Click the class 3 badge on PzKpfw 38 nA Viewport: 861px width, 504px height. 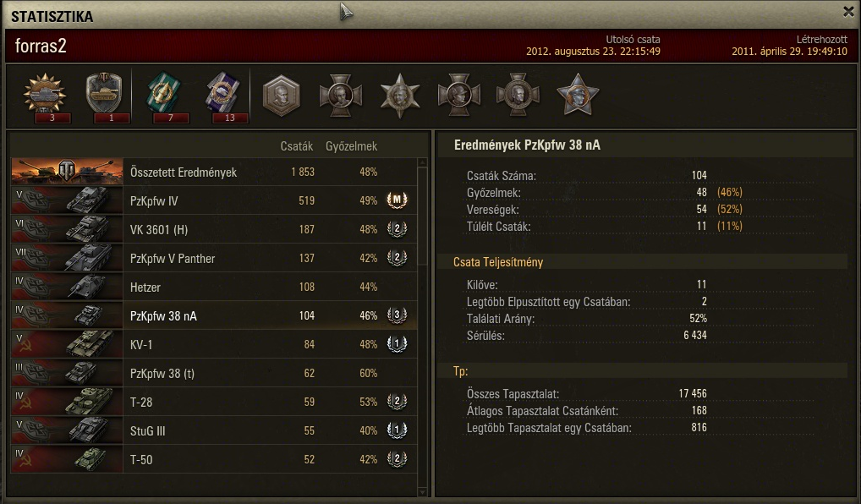pyautogui.click(x=397, y=315)
